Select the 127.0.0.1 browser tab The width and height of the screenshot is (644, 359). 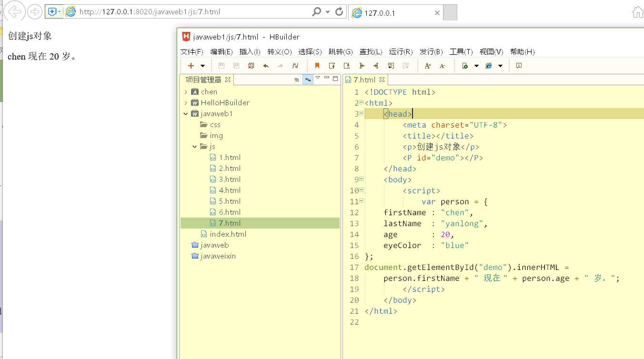point(396,12)
